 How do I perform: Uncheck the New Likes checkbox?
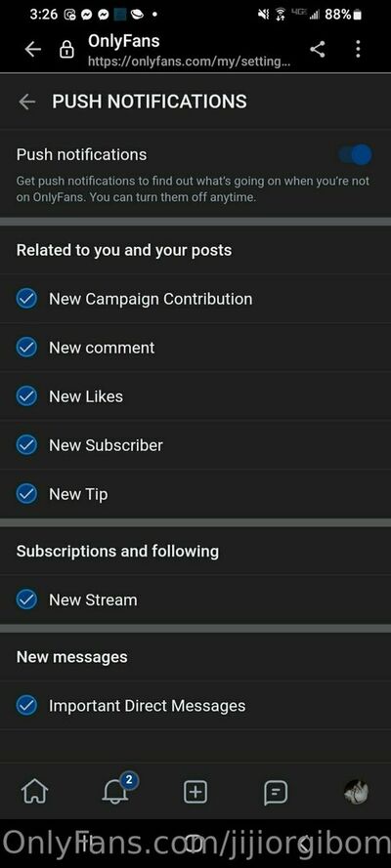[26, 396]
